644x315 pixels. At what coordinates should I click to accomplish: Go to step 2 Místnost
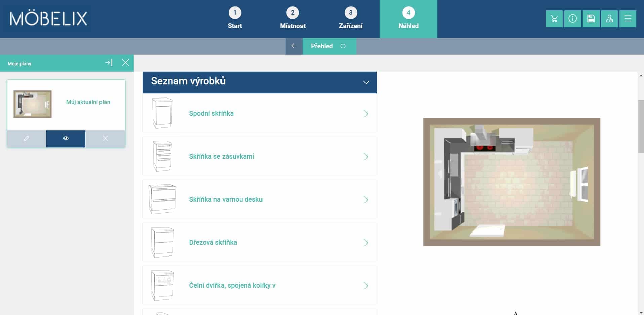tap(293, 19)
